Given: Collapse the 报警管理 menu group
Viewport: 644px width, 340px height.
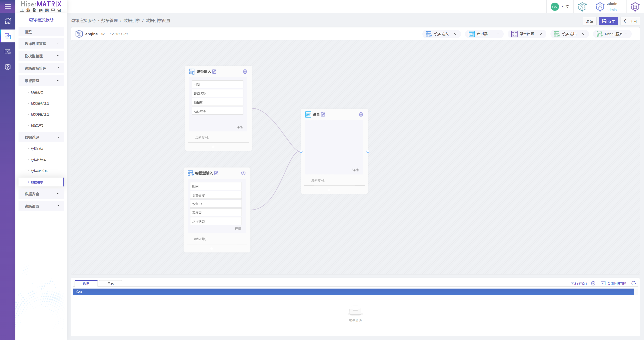Looking at the screenshot, I should tap(41, 81).
